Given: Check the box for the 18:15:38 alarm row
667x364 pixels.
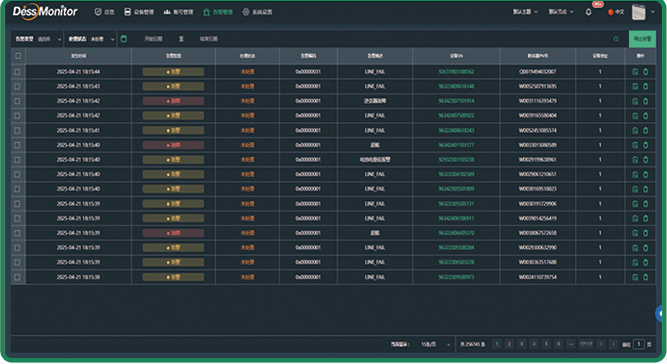Looking at the screenshot, I should (17, 277).
